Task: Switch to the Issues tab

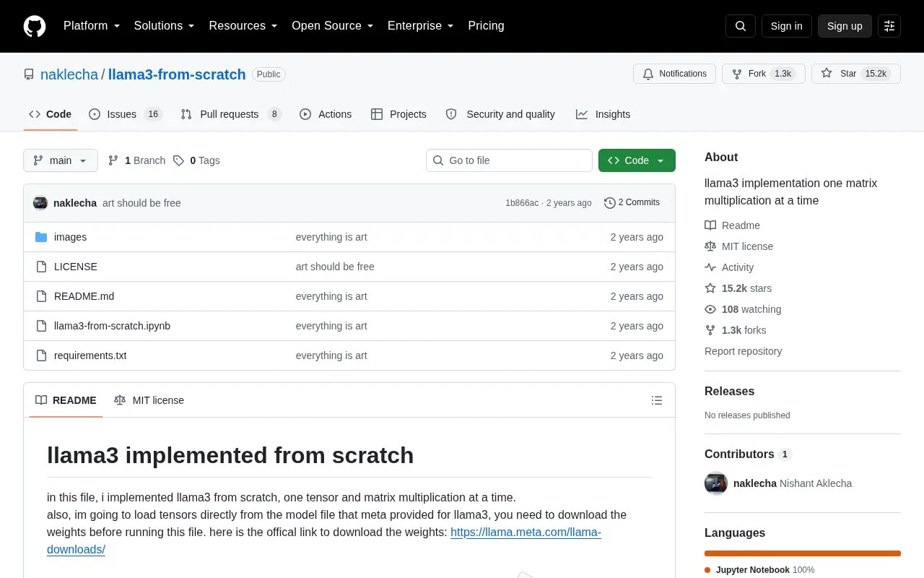Action: pyautogui.click(x=126, y=114)
